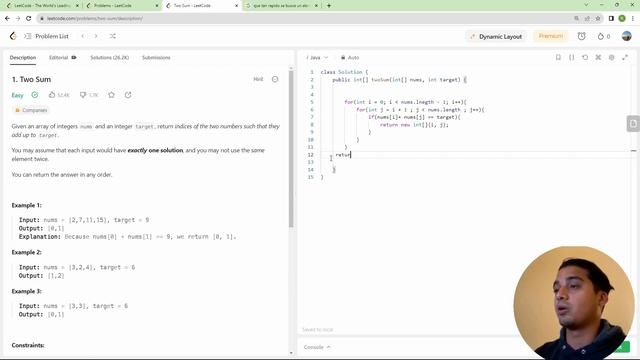Click the Constraints heading
The image size is (640, 360).
28,345
